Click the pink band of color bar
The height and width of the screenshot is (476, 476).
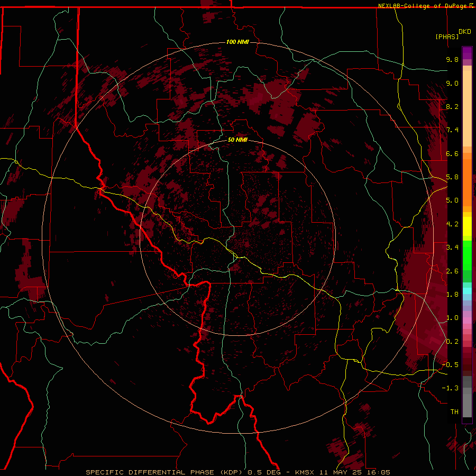point(467,321)
